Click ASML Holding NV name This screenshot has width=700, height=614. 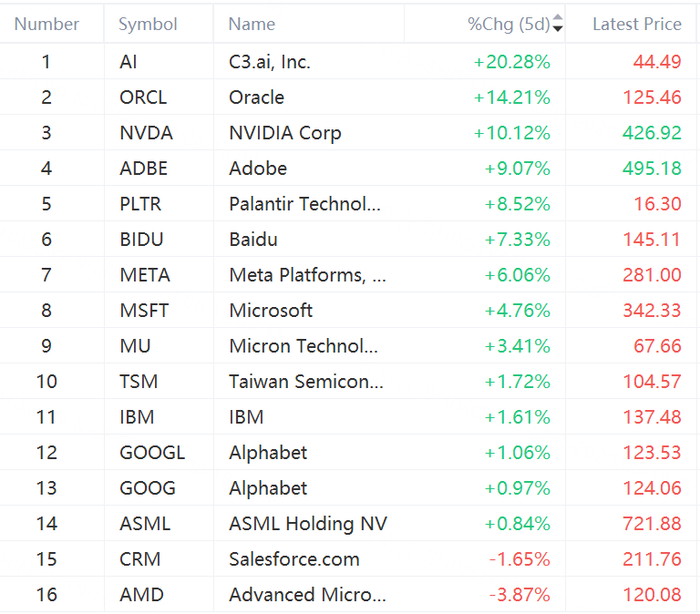[x=308, y=524]
